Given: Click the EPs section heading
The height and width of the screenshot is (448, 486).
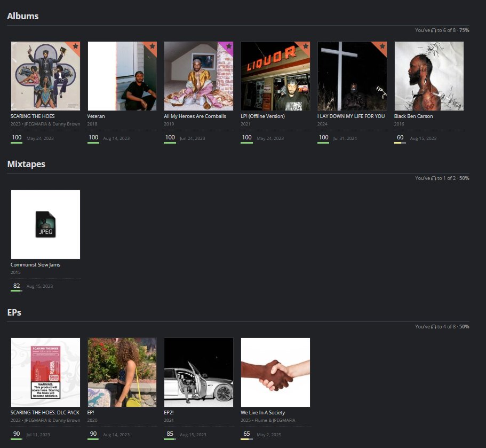Looking at the screenshot, I should pyautogui.click(x=14, y=312).
